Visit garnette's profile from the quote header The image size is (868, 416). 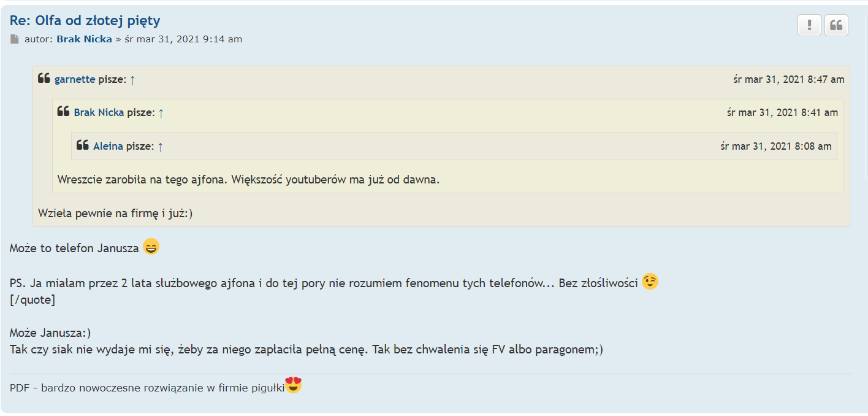[x=75, y=79]
